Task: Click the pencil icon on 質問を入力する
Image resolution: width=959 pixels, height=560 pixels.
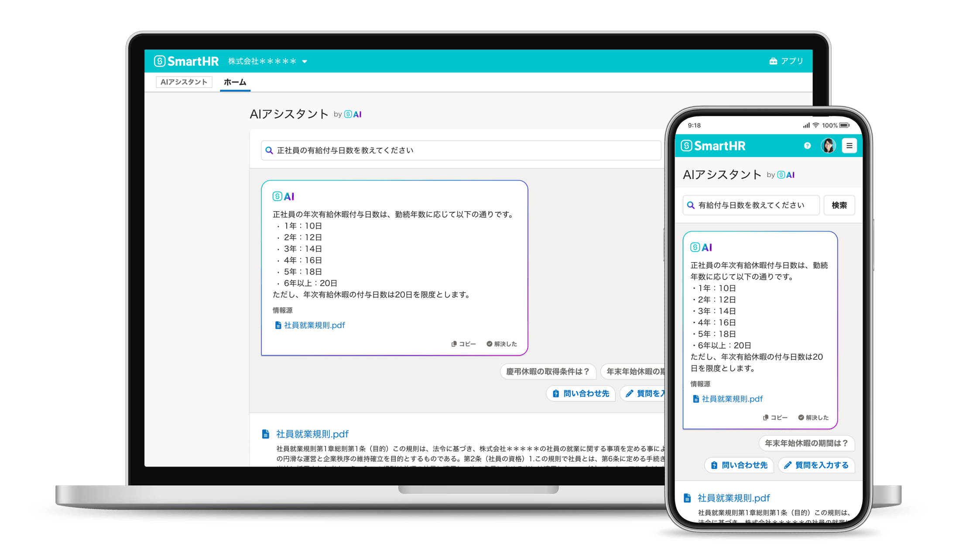Action: (629, 393)
